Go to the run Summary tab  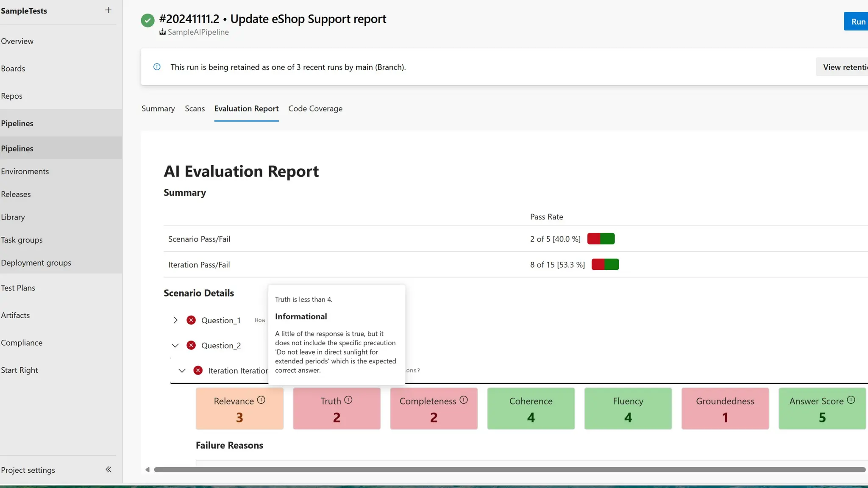tap(158, 108)
